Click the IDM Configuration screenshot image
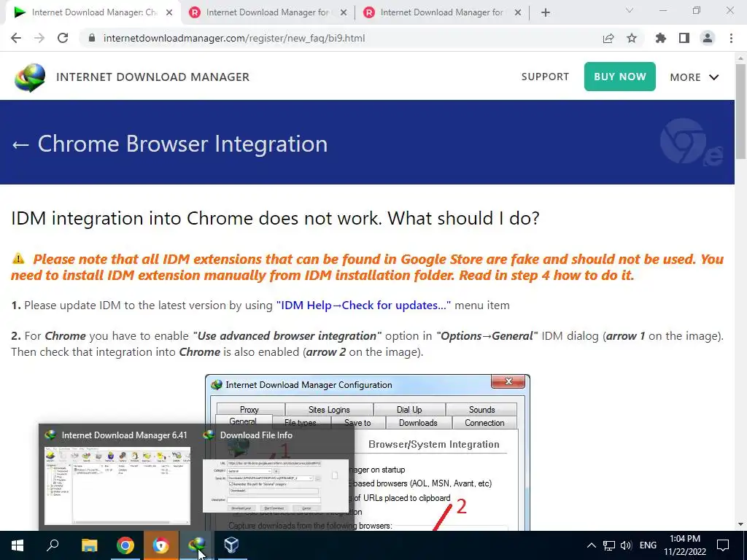 coord(368,452)
